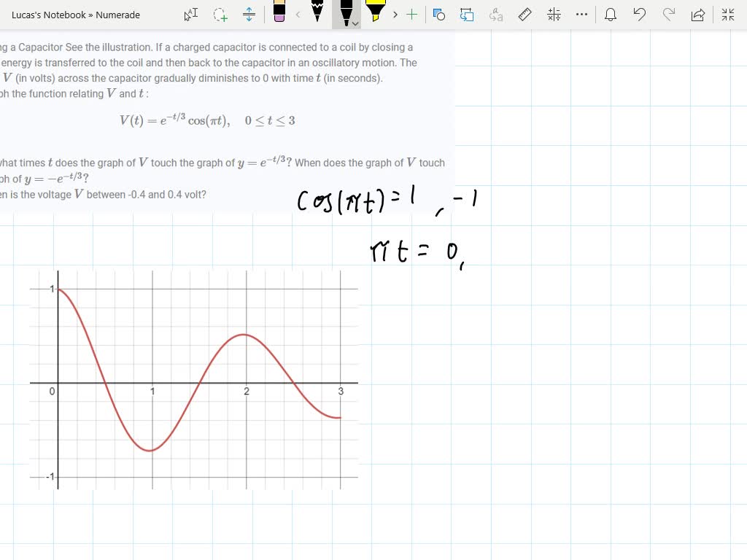
Task: Toggle ink-to-text conversion mode
Action: (495, 15)
